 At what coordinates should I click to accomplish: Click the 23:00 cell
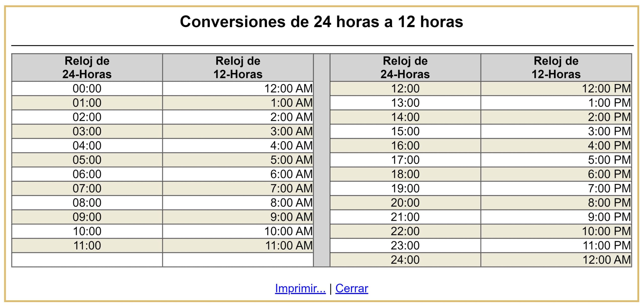coord(406,245)
